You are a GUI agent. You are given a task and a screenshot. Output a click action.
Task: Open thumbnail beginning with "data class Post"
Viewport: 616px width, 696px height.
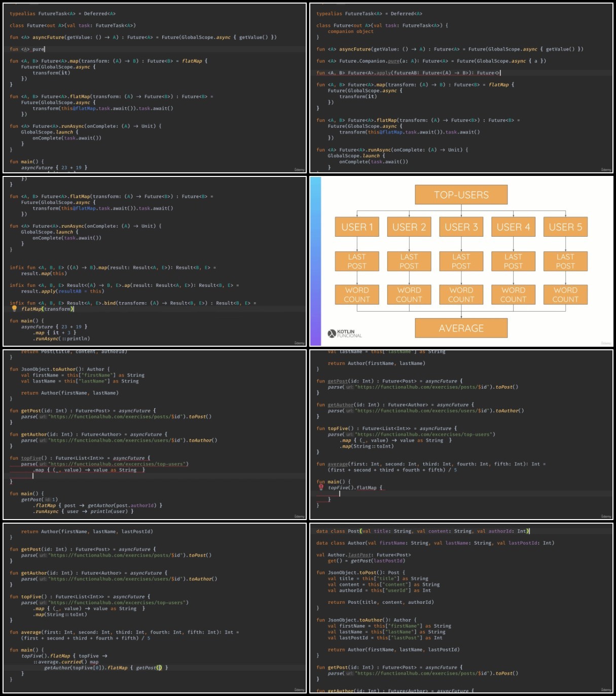coord(461,608)
